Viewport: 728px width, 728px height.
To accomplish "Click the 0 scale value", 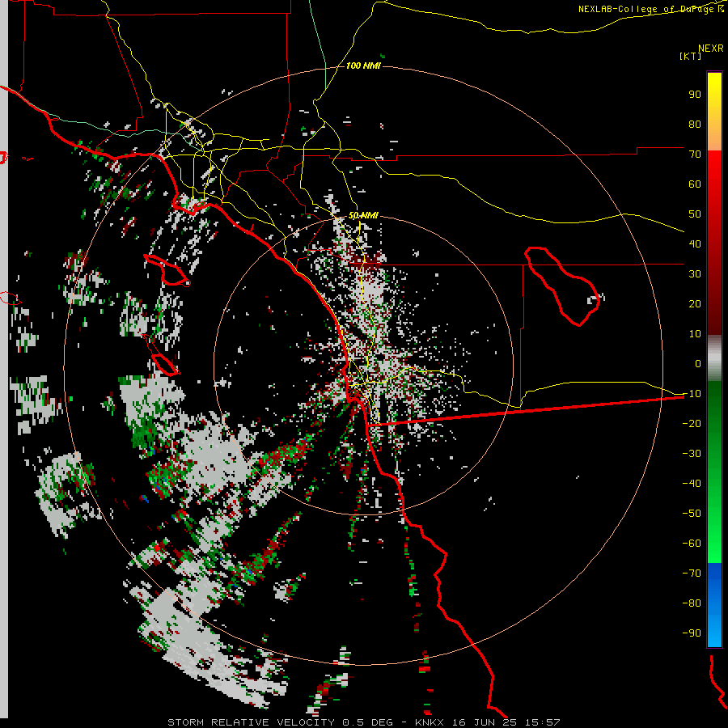I will tap(698, 364).
